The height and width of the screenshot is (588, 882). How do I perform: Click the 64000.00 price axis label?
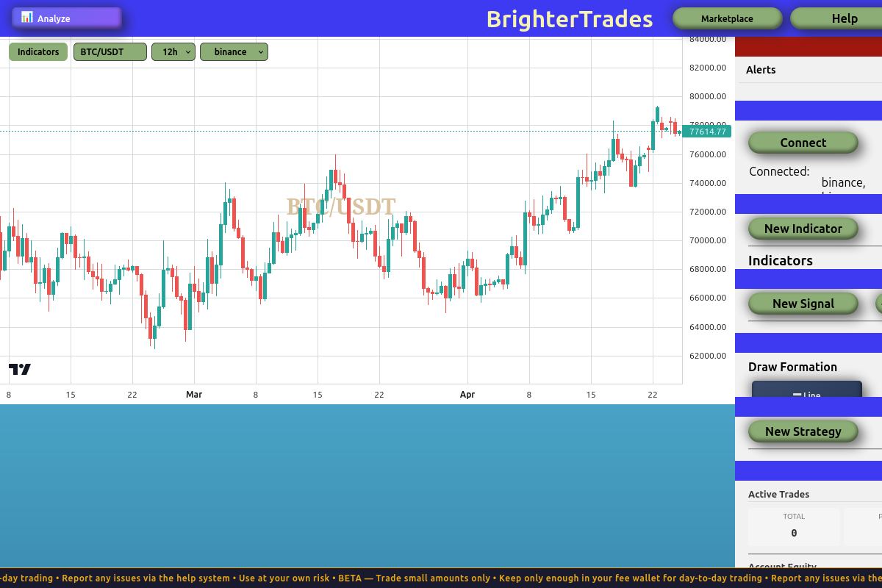(x=708, y=327)
